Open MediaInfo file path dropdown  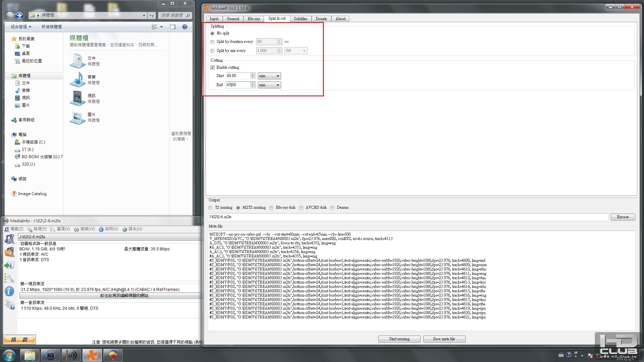pyautogui.click(x=109, y=237)
